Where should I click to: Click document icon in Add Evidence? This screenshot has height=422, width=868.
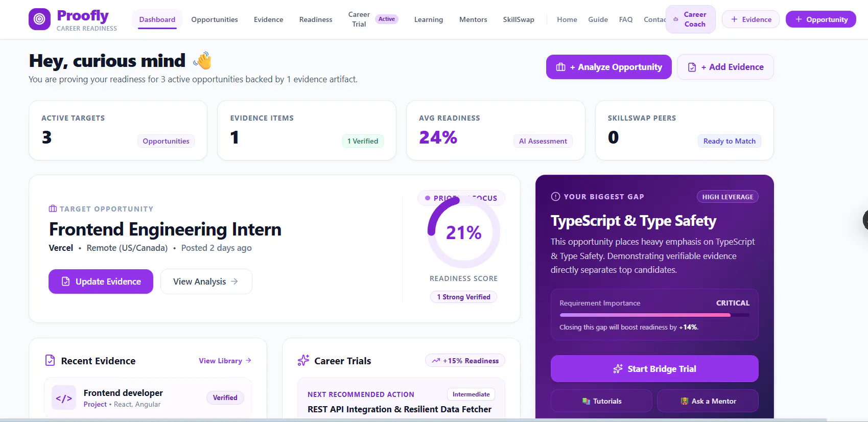(692, 67)
